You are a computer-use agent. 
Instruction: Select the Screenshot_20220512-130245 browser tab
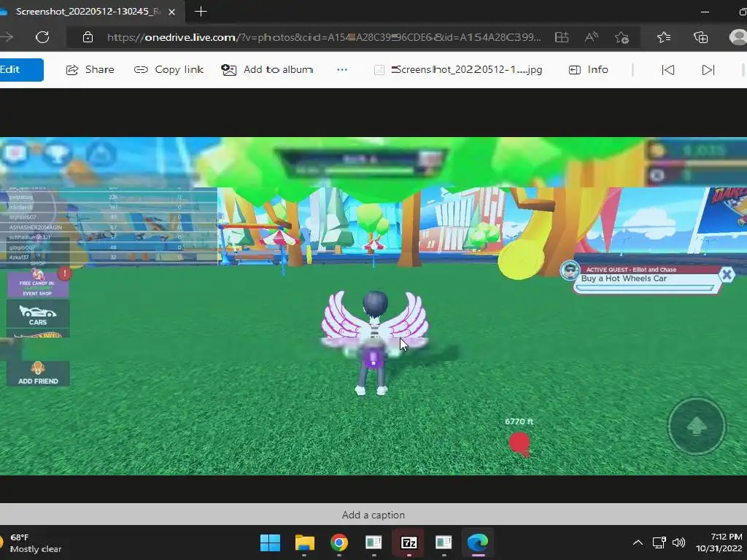tap(88, 12)
